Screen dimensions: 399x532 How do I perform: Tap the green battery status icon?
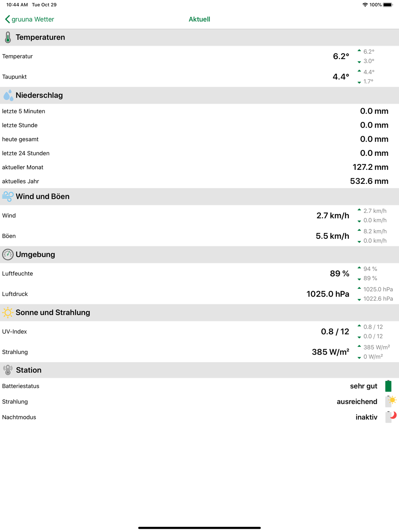click(388, 386)
